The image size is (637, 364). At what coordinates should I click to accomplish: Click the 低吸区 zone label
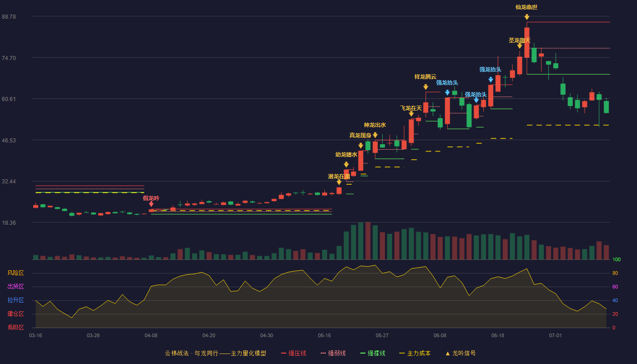click(x=15, y=327)
